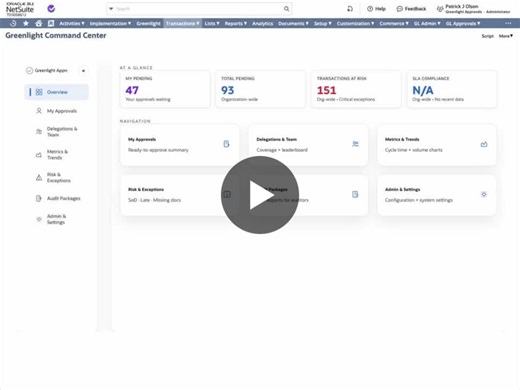Expand the GL Approvals dropdown menu
The width and height of the screenshot is (520, 390).
pos(463,23)
